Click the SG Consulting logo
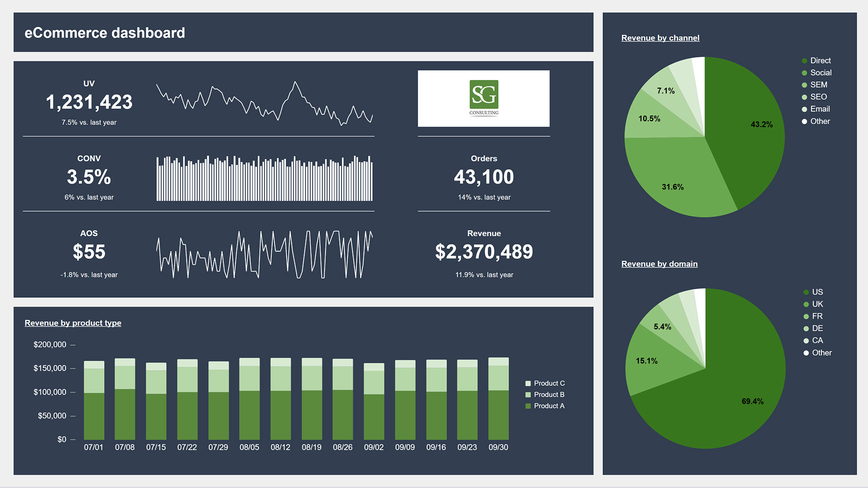Screen dimensions: 868x488 [483, 98]
